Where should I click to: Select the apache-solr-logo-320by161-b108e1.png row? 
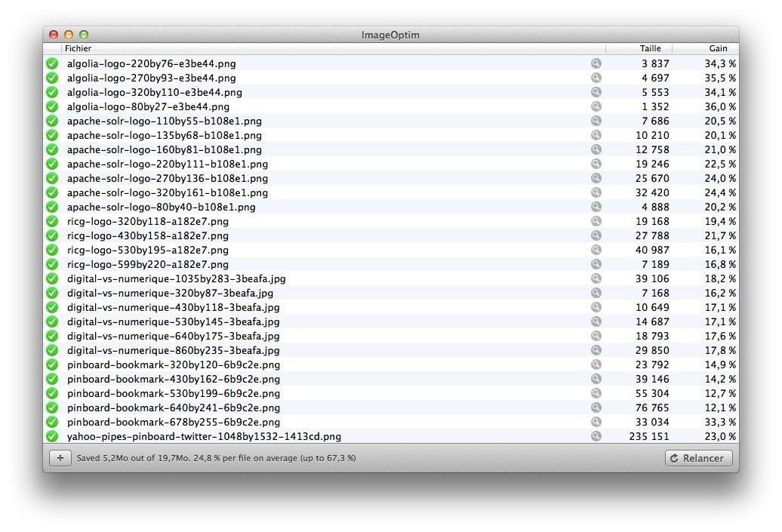[168, 192]
